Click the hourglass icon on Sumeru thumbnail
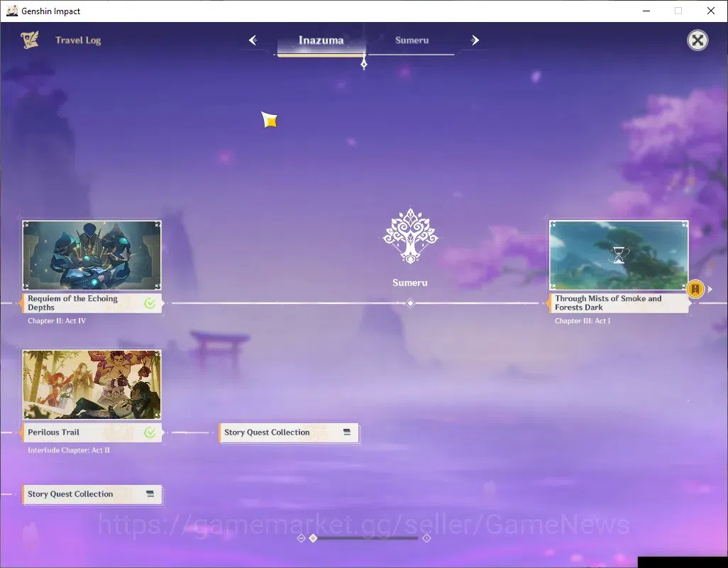The width and height of the screenshot is (728, 568). coord(619,256)
